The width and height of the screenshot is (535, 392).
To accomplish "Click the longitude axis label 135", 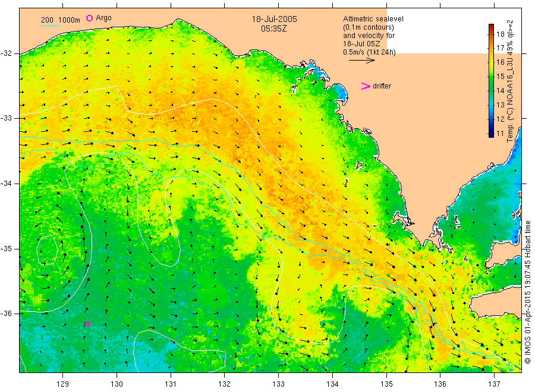I will pyautogui.click(x=386, y=384).
